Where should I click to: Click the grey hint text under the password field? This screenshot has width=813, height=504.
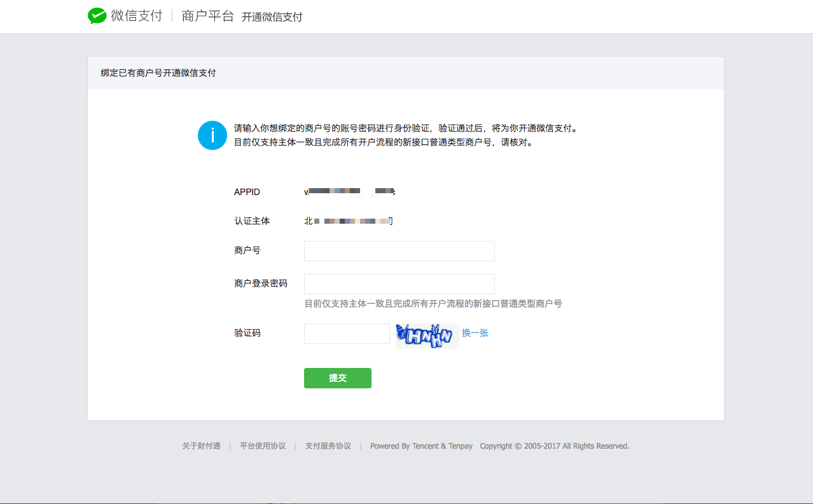tap(433, 304)
